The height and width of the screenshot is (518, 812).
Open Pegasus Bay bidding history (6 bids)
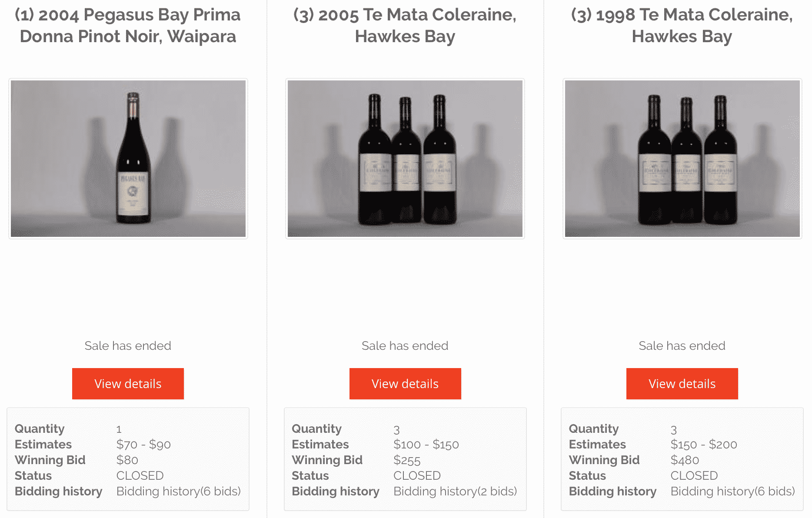(178, 491)
